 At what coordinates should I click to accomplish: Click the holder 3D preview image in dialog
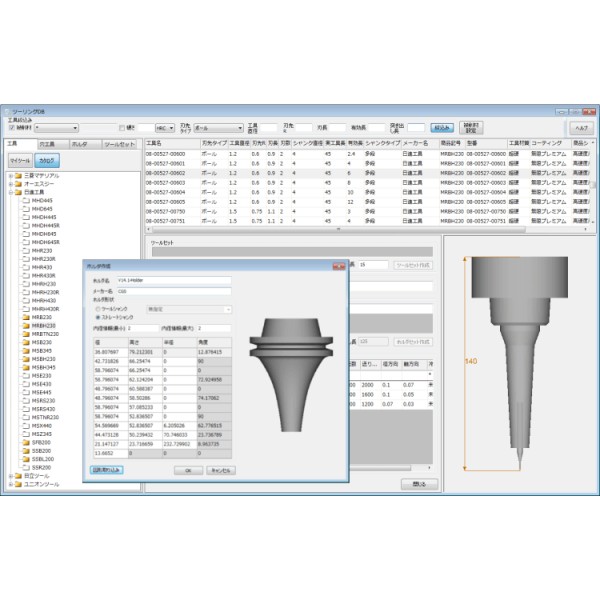[x=292, y=375]
